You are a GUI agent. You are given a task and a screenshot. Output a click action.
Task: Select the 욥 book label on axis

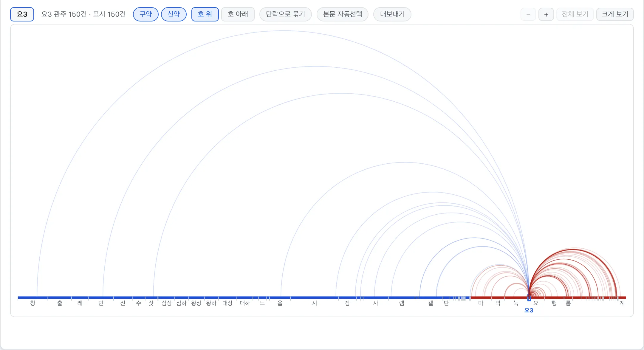point(280,303)
